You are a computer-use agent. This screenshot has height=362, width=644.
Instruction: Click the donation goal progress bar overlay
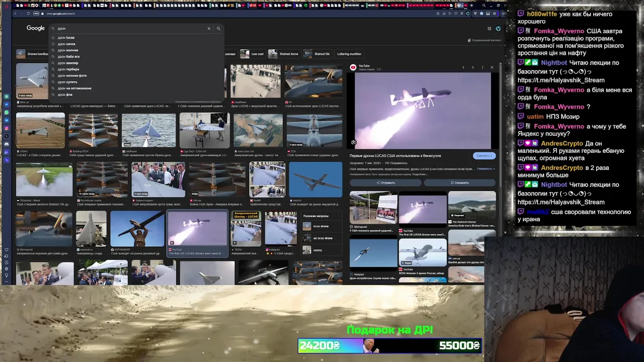pyautogui.click(x=390, y=346)
